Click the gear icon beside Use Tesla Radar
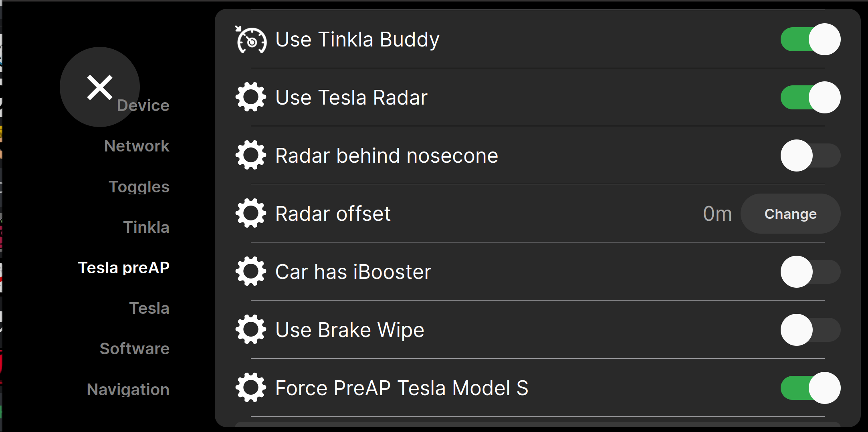 [251, 97]
